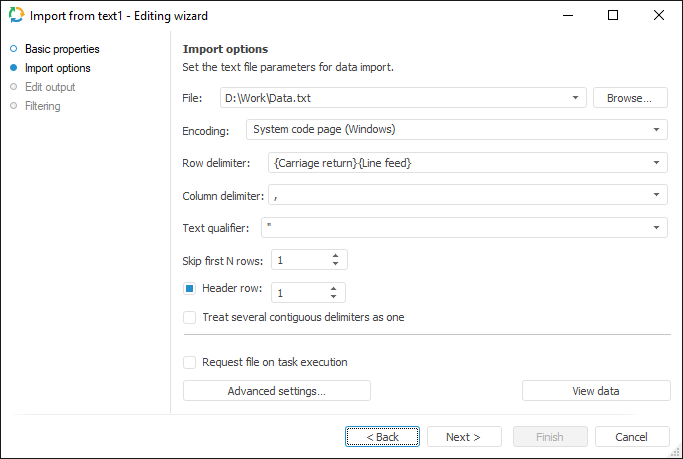683x459 pixels.
Task: Select the Import options step
Action: click(x=57, y=68)
